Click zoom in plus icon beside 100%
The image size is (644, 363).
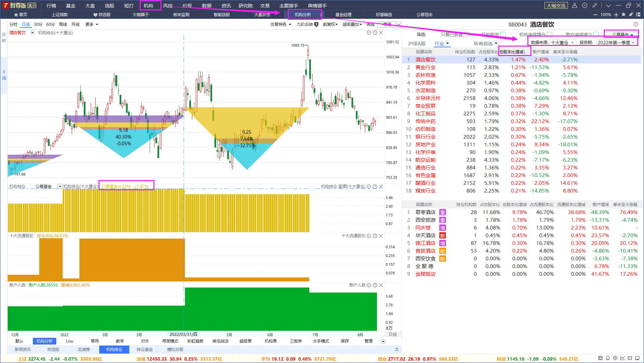click(616, 15)
